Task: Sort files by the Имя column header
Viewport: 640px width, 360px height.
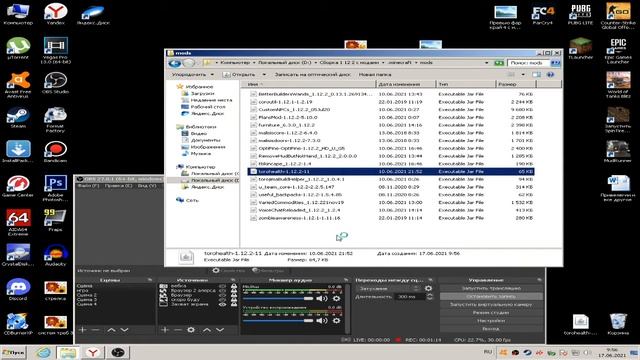Action: 308,84
